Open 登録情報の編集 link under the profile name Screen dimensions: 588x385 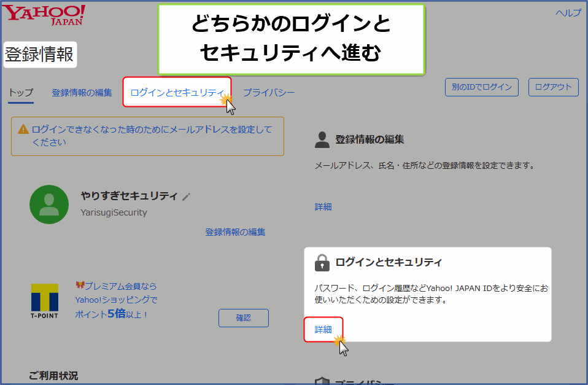click(x=236, y=232)
